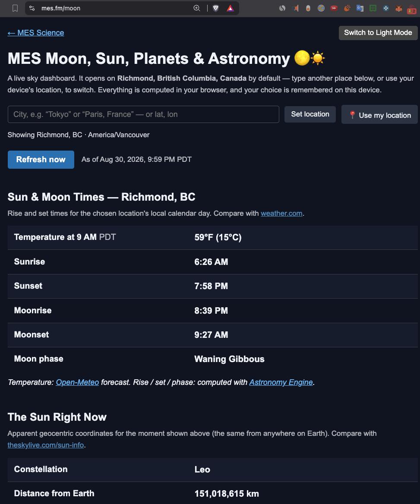
Task: Open the colorful globe extension icon
Action: tap(321, 8)
